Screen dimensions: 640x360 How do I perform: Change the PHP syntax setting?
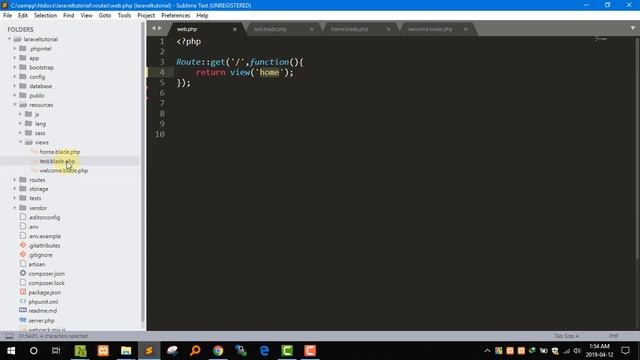[x=613, y=336]
